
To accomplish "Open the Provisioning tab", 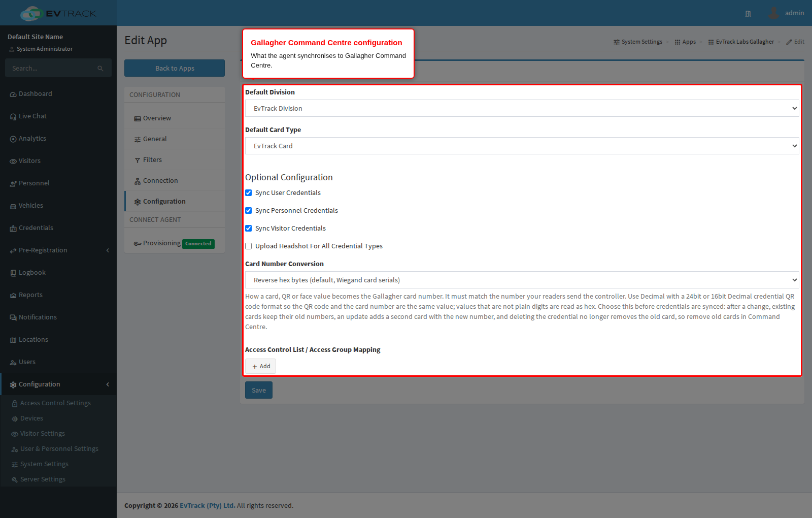I will tap(175, 243).
